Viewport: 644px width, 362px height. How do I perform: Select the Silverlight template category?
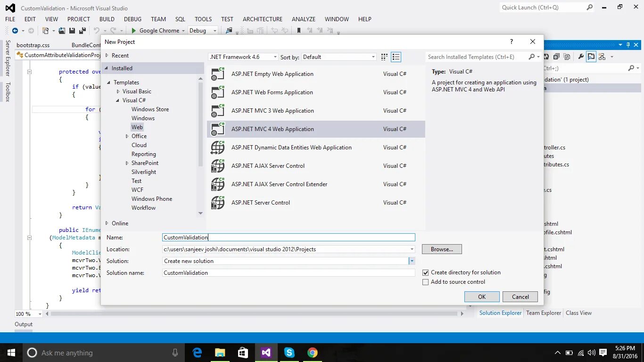pos(144,172)
